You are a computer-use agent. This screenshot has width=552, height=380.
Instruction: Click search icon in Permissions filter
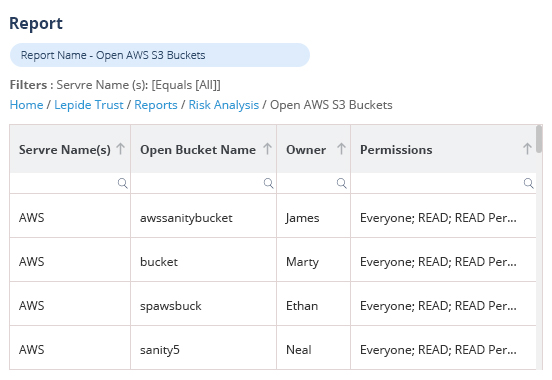click(528, 183)
